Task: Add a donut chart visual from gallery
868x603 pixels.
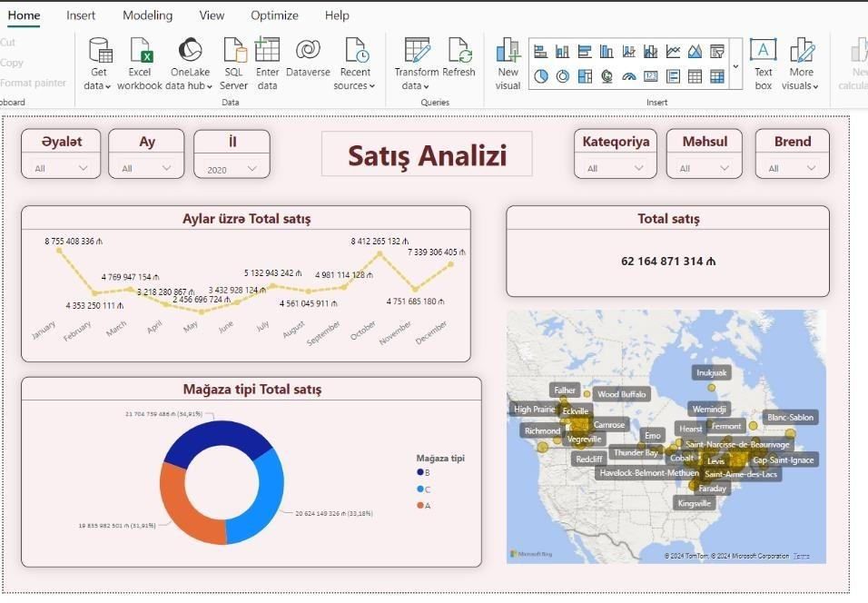Action: pos(562,76)
